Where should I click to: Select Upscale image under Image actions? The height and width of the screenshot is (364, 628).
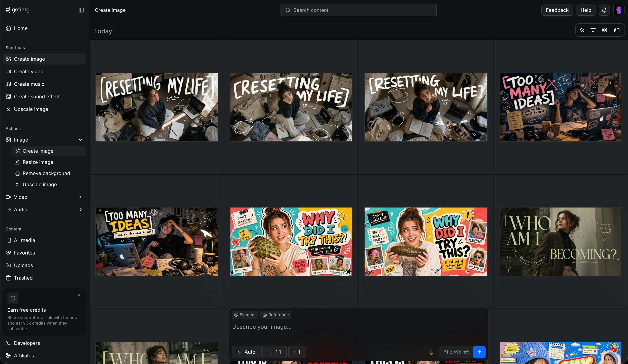[x=49, y=184]
